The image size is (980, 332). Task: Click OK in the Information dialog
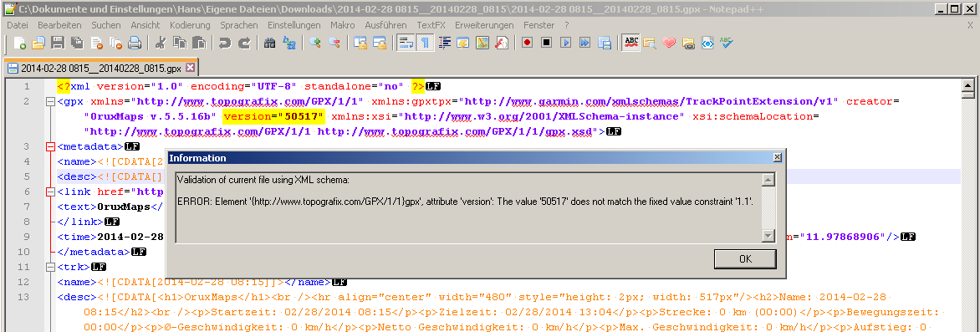click(745, 259)
